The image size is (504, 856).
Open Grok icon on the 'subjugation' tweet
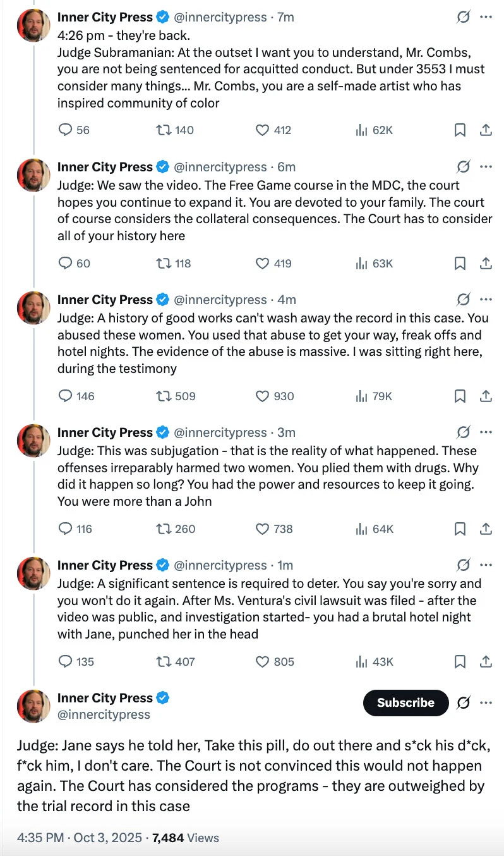tap(463, 432)
